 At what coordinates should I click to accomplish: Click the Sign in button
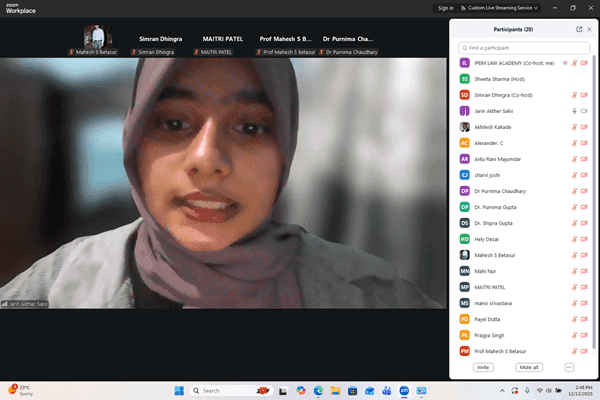pyautogui.click(x=445, y=8)
